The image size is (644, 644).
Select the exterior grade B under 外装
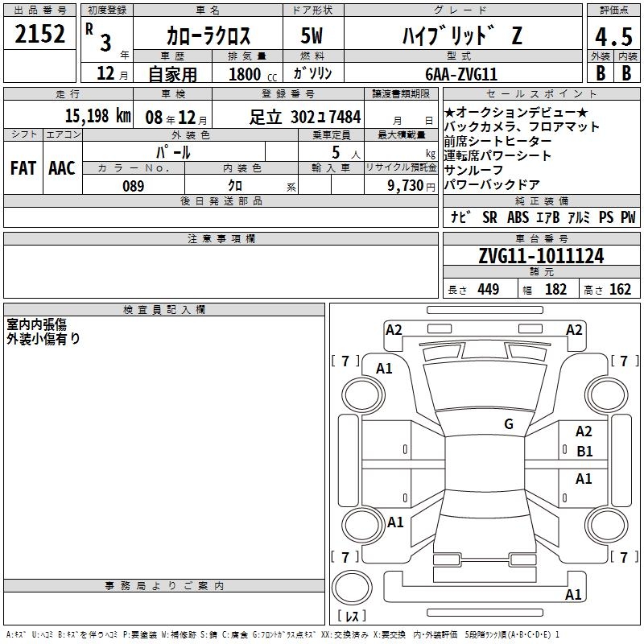601,73
